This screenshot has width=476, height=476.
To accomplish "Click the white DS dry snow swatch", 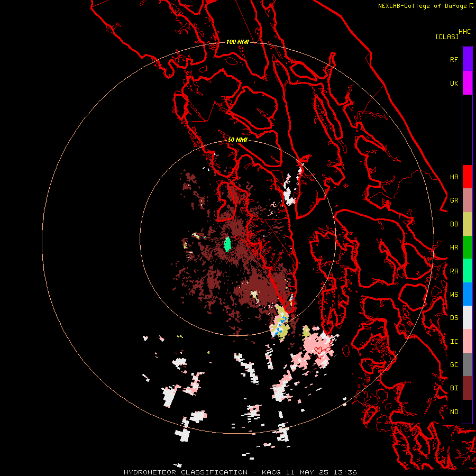I will click(467, 318).
